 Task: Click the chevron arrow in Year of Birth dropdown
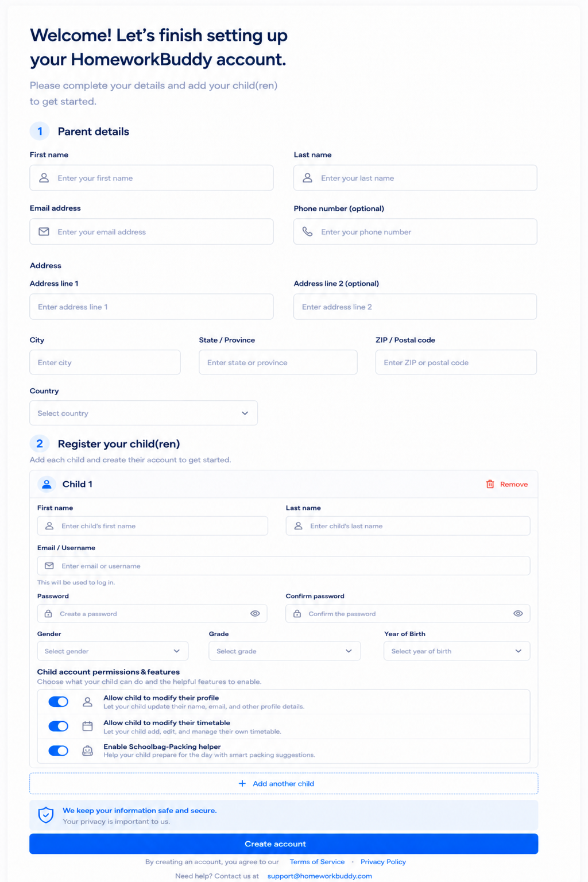pos(519,651)
